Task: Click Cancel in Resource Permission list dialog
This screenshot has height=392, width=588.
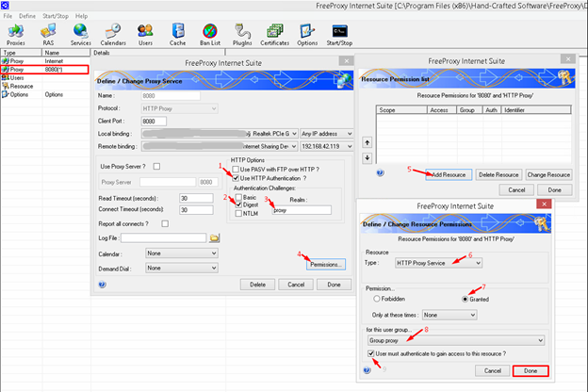Action: pos(516,189)
